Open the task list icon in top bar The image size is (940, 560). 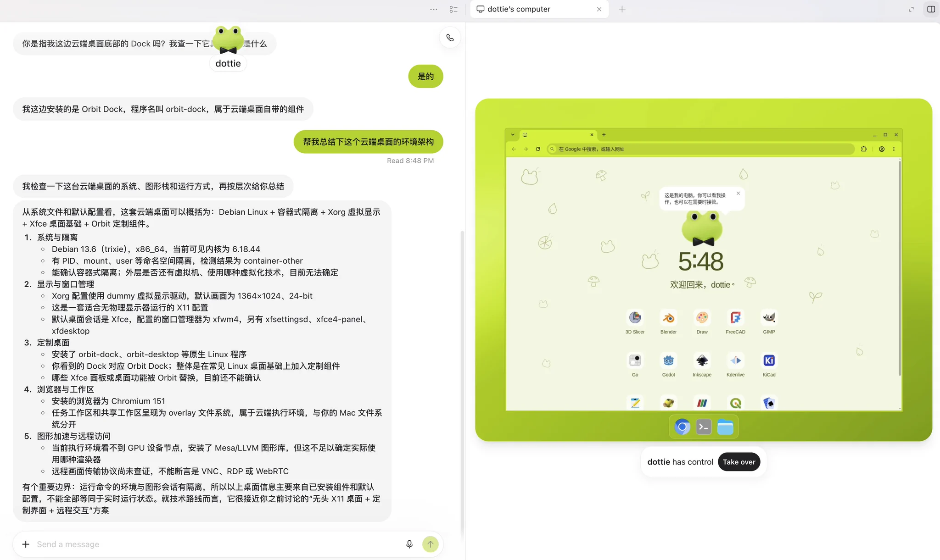[x=453, y=9]
